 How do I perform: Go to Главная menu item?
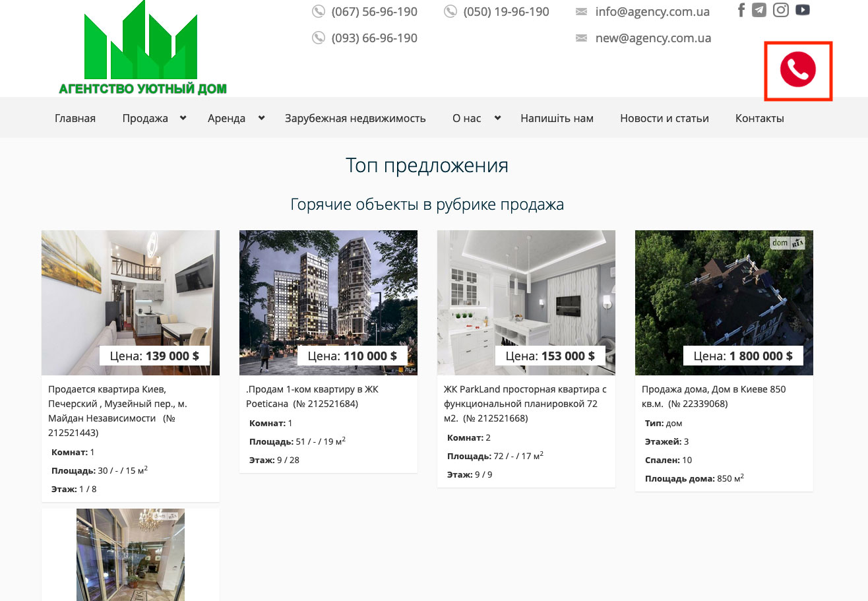[x=75, y=119]
